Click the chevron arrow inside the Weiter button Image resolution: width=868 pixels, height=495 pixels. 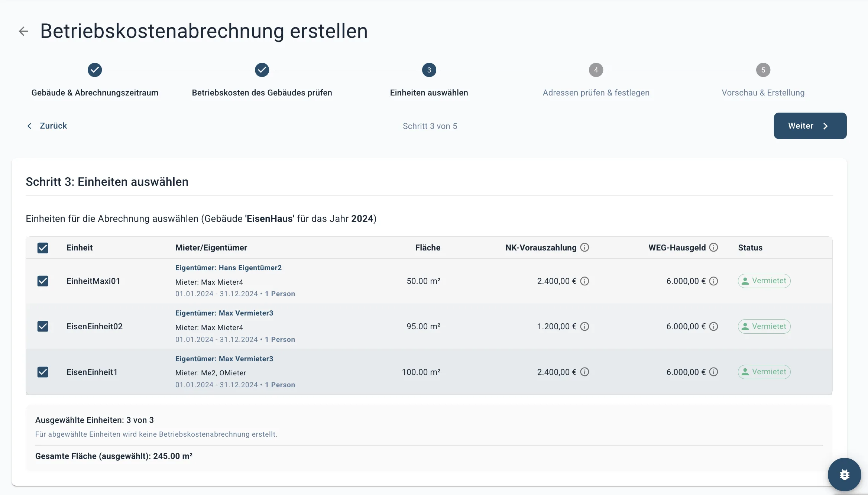(x=826, y=126)
